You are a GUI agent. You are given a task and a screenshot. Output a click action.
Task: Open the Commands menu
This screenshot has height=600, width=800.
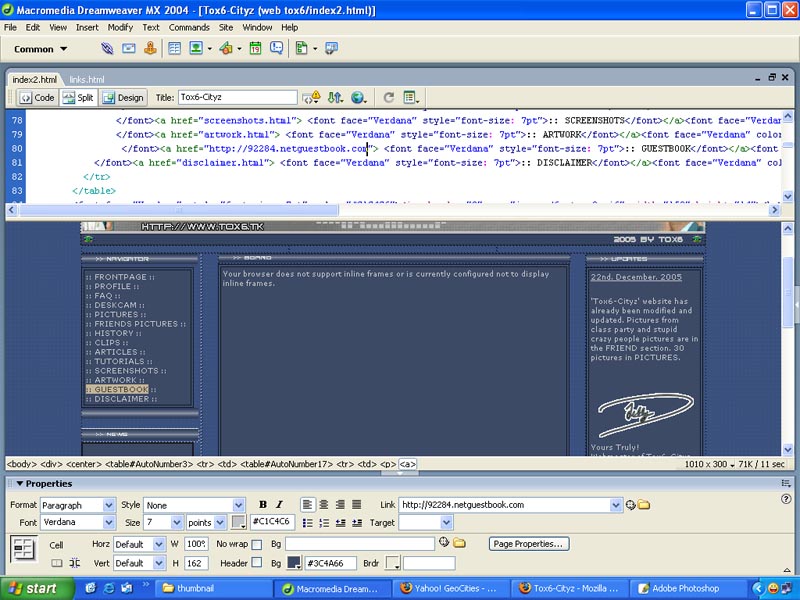(189, 28)
